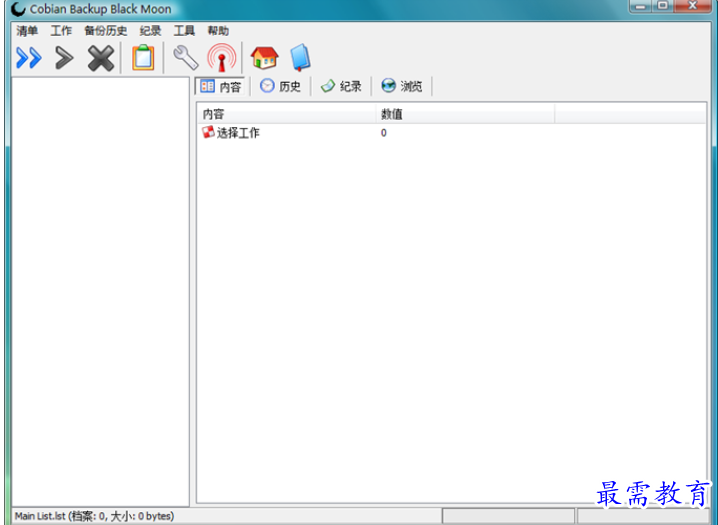The width and height of the screenshot is (718, 525).
Task: Open options with the wrench icon
Action: (185, 58)
